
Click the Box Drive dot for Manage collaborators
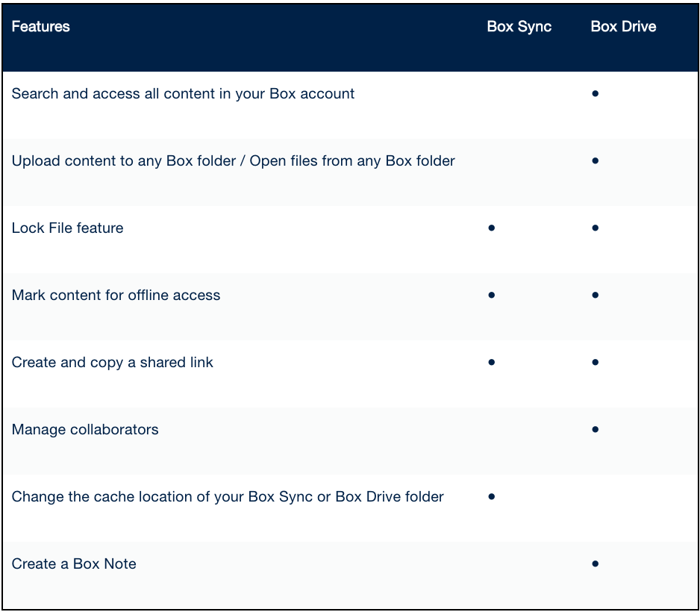pyautogui.click(x=595, y=429)
